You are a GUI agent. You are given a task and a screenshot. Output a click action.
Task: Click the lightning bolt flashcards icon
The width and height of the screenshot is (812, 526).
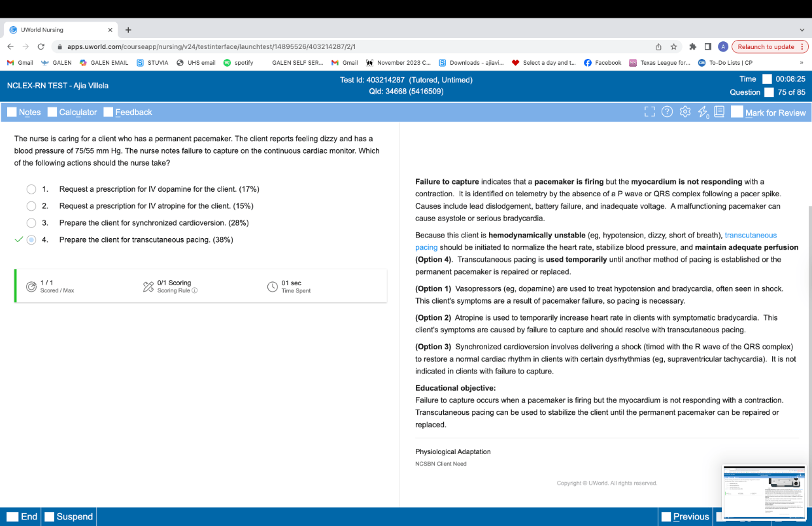click(703, 113)
